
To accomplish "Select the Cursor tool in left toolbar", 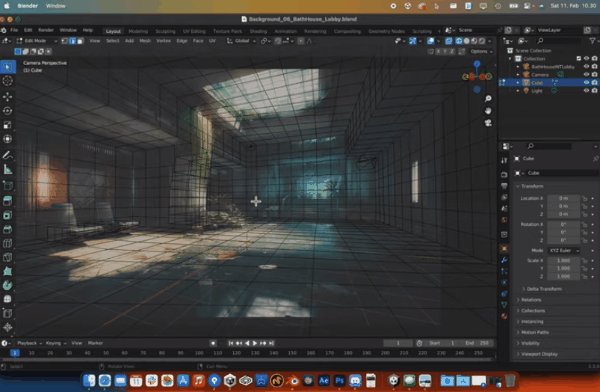I will [7, 81].
